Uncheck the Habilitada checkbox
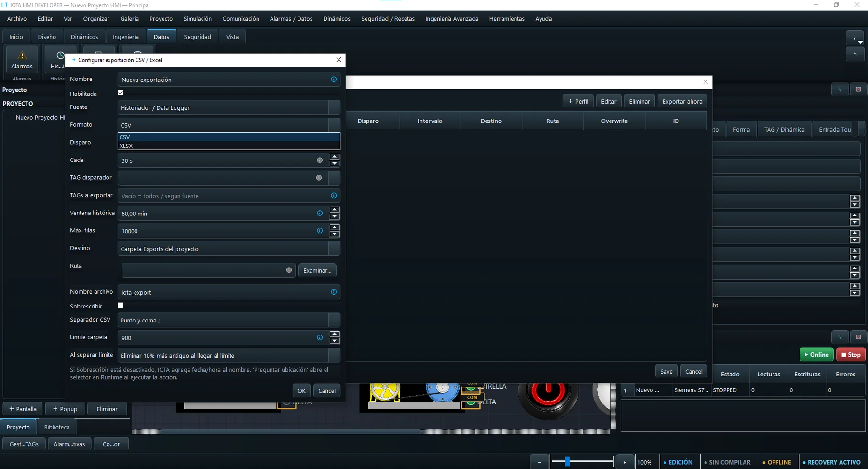Screen dimensions: 868x469 (x=121, y=93)
